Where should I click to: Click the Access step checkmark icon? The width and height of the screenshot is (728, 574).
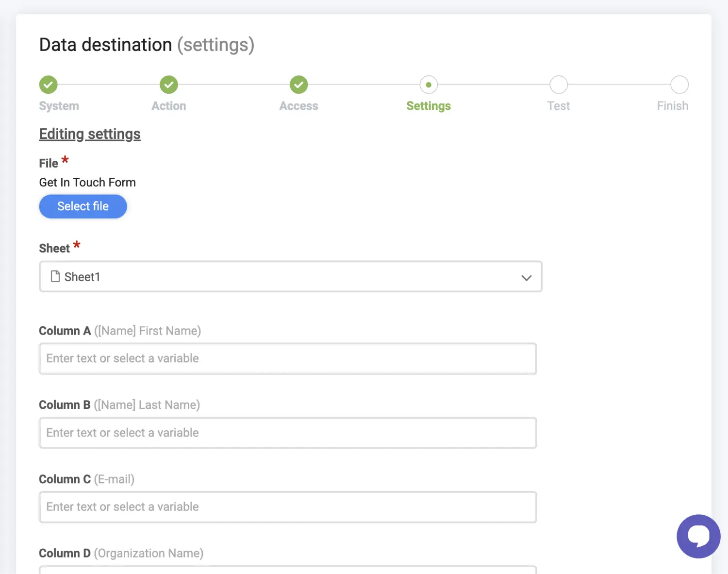pos(299,84)
